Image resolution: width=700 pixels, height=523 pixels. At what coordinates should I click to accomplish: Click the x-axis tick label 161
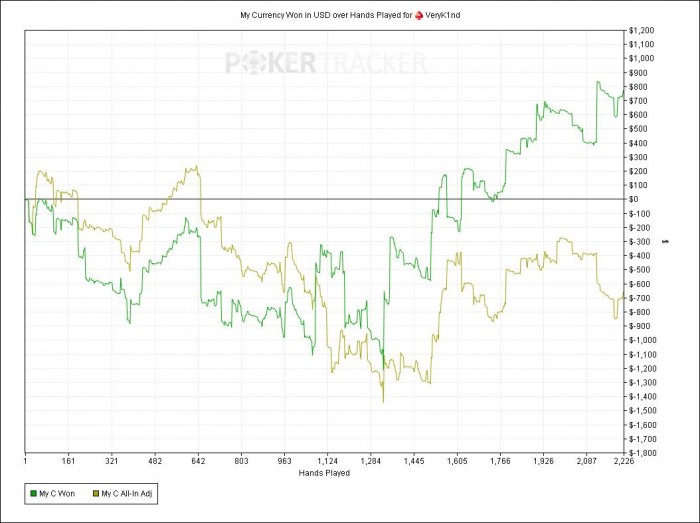pos(68,461)
